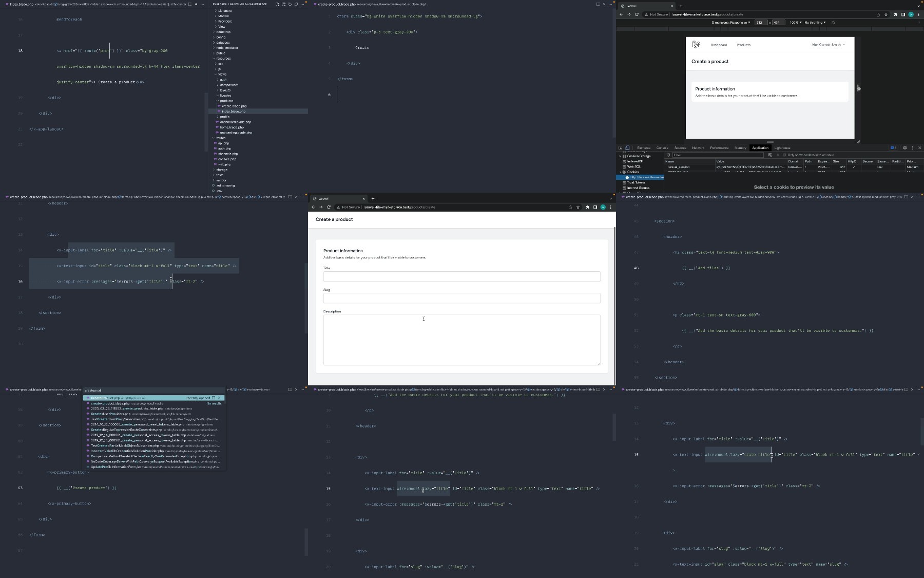This screenshot has width=924, height=578.
Task: Open 100% zoom dropdown in device toolbar
Action: [x=795, y=23]
